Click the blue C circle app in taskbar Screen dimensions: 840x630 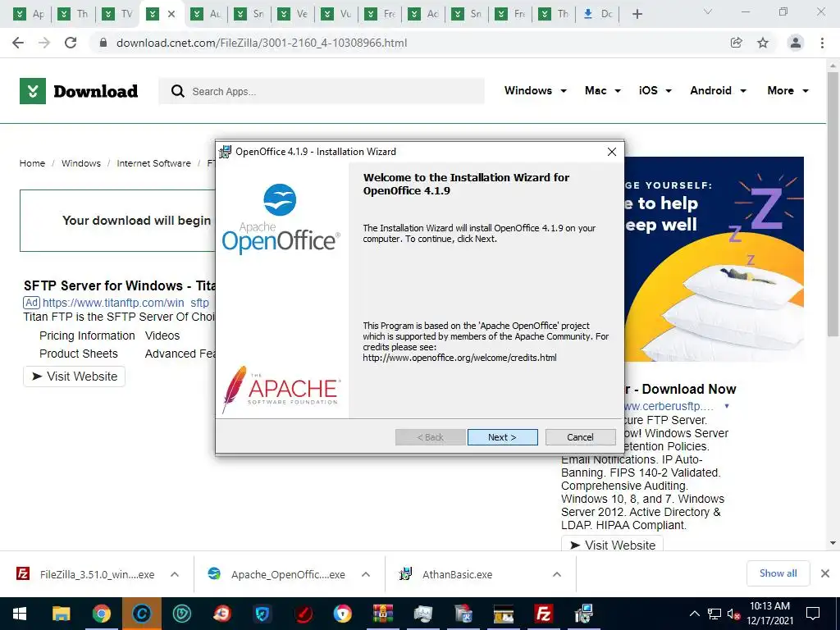pos(141,614)
